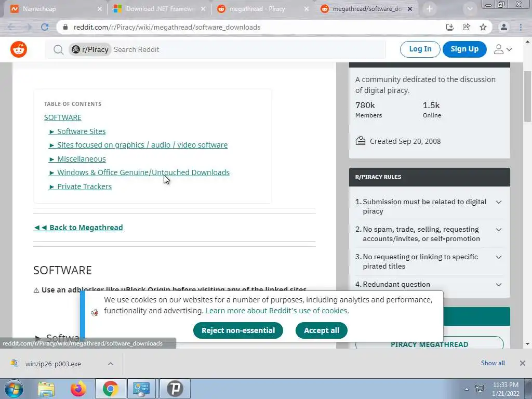532x399 pixels.
Task: Open the user account dropdown menu
Action: pyautogui.click(x=502, y=49)
